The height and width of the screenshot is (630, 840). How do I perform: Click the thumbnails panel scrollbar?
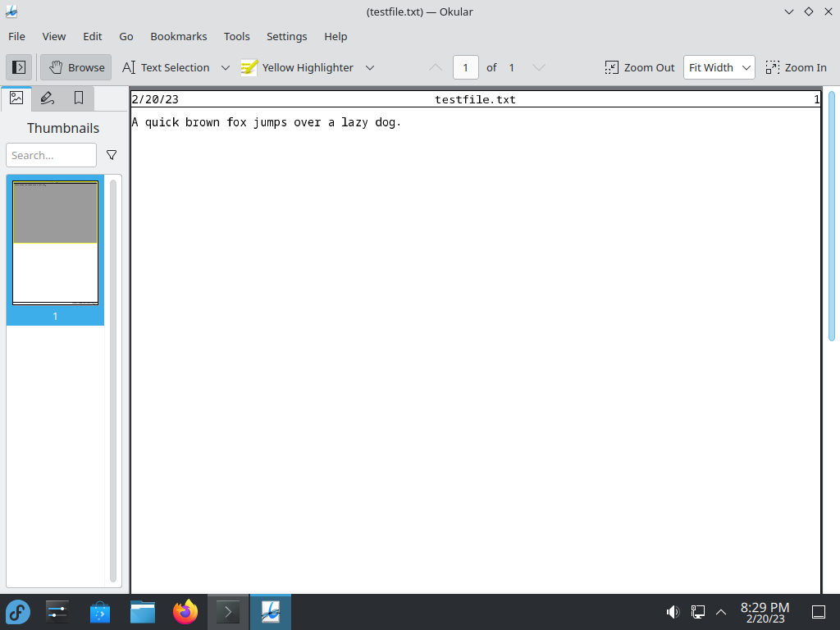113,381
